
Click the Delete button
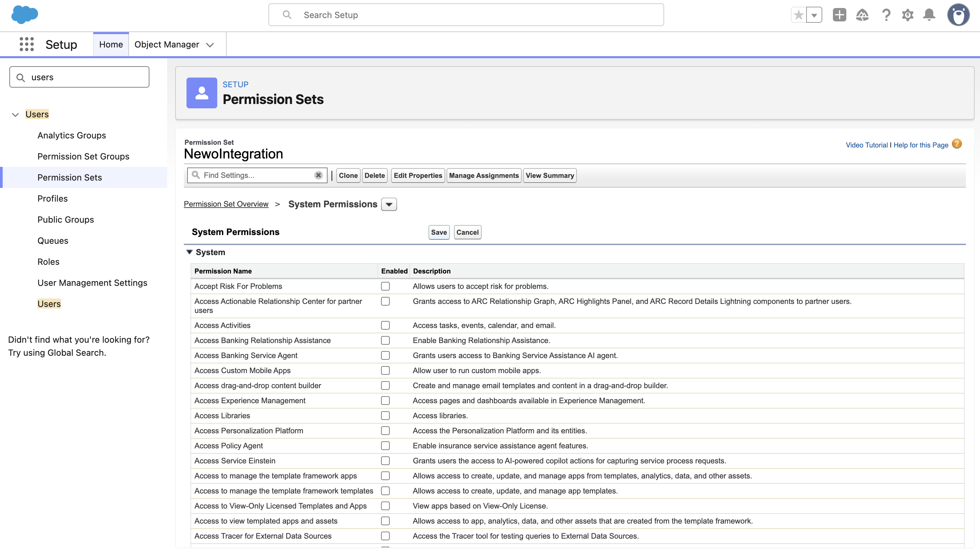coord(375,175)
